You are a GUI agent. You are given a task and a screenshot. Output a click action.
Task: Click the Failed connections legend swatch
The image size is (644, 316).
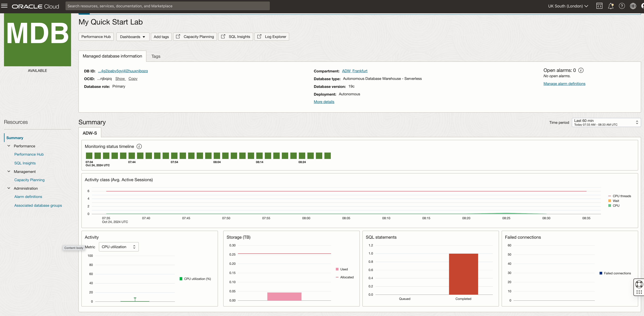tap(601, 273)
